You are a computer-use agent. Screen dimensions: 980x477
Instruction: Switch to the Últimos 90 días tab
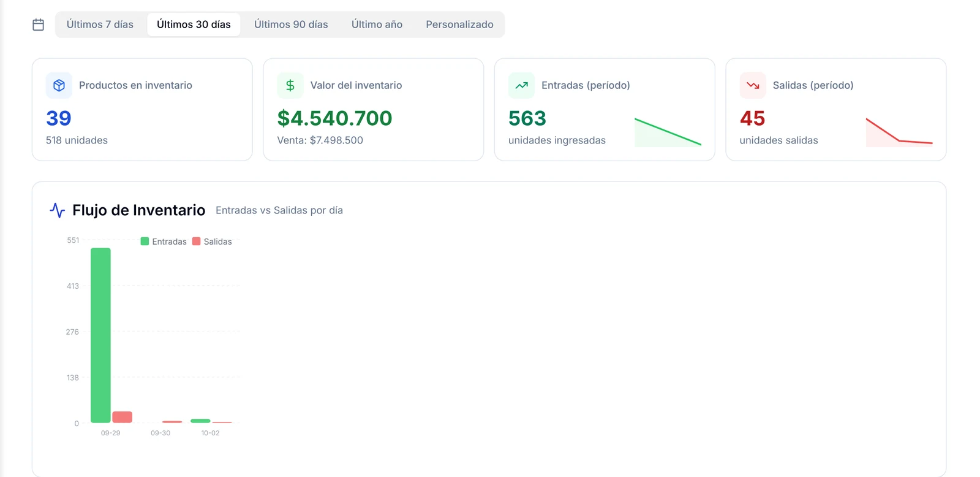[x=291, y=25]
